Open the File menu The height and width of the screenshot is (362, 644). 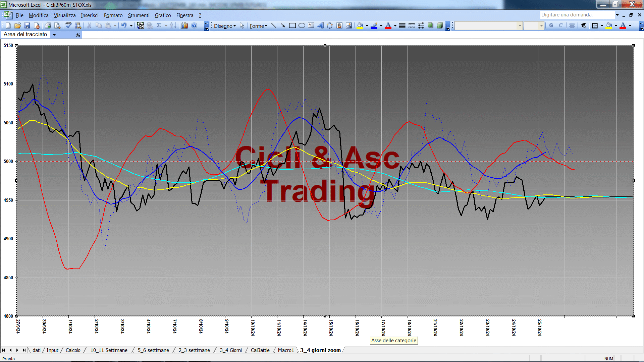click(19, 15)
